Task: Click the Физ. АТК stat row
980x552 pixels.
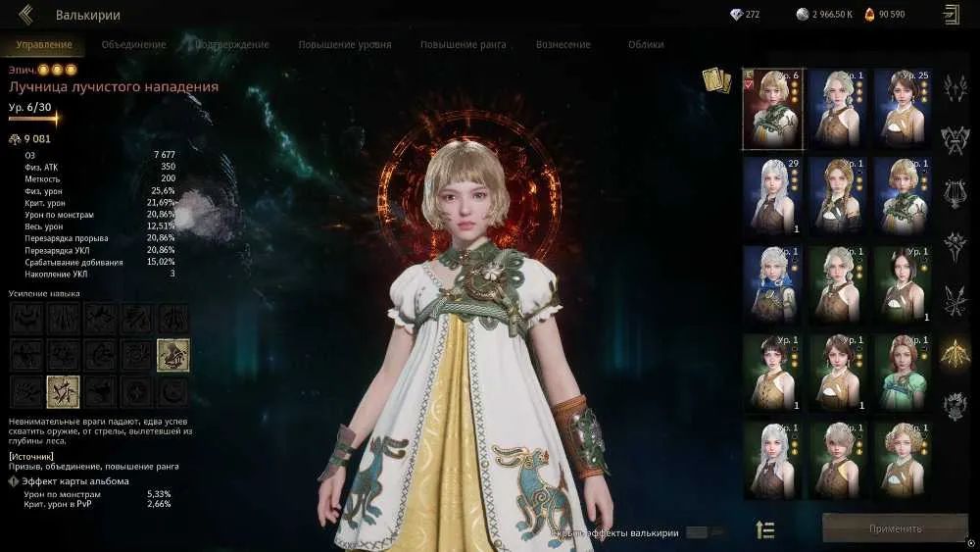Action: coord(100,167)
